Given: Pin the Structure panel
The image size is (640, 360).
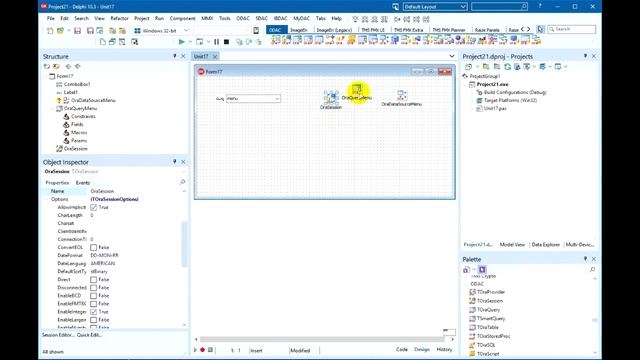Looking at the screenshot, I should coord(175,56).
